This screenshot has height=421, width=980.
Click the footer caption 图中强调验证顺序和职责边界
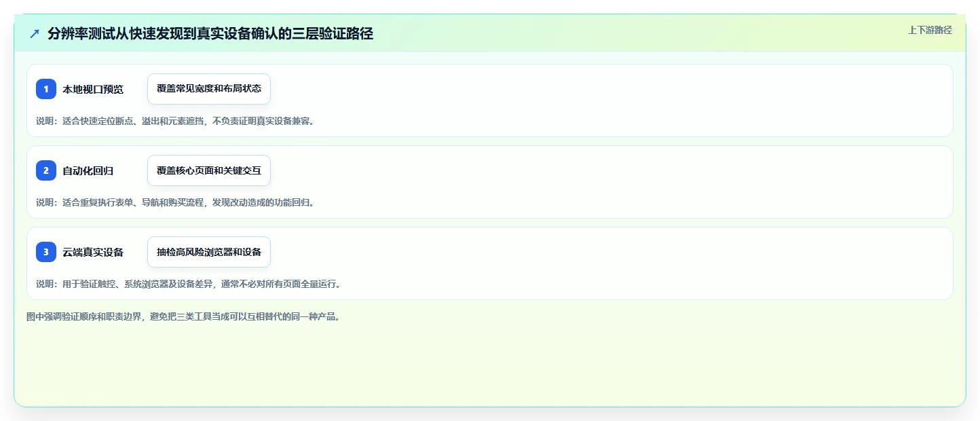pyautogui.click(x=183, y=316)
